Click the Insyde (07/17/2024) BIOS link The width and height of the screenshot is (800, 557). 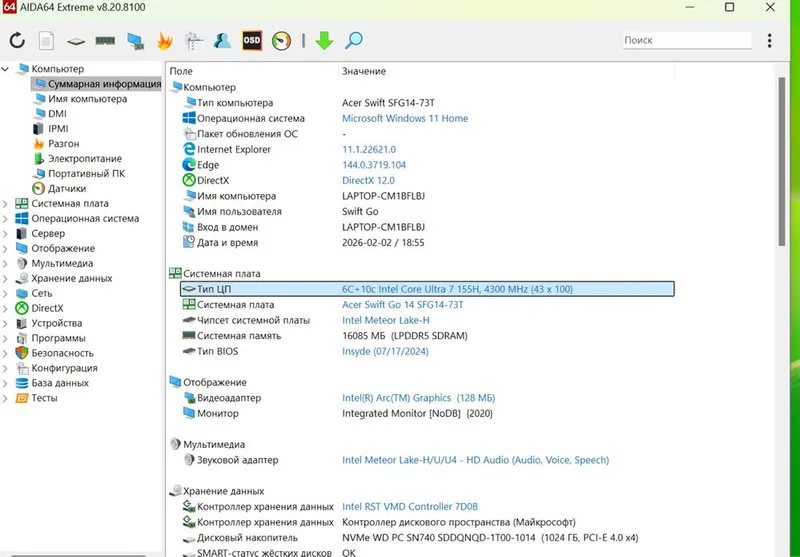click(x=385, y=351)
